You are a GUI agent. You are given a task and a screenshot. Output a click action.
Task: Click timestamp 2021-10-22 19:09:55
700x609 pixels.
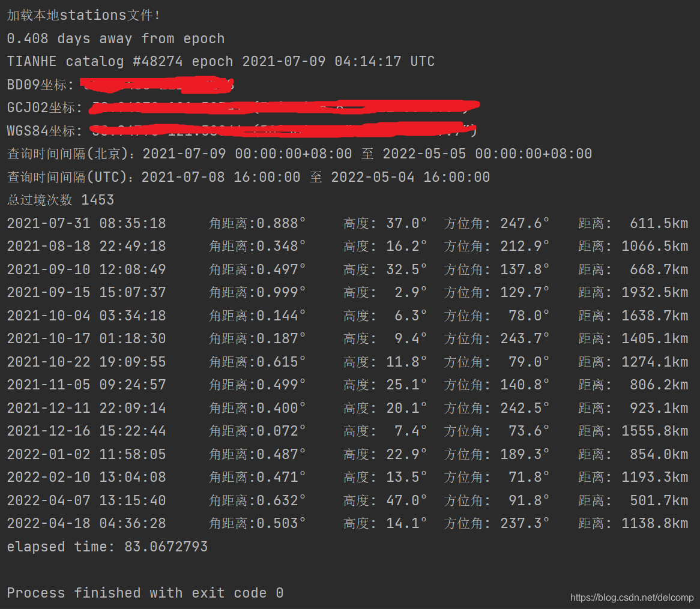(86, 362)
